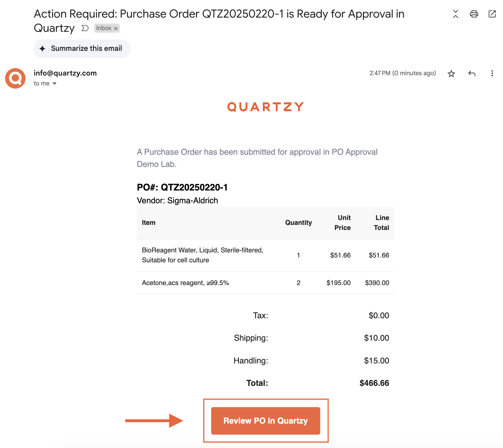This screenshot has height=448, width=503.
Task: Click the Acetone, acs reagent item row
Action: tap(265, 283)
